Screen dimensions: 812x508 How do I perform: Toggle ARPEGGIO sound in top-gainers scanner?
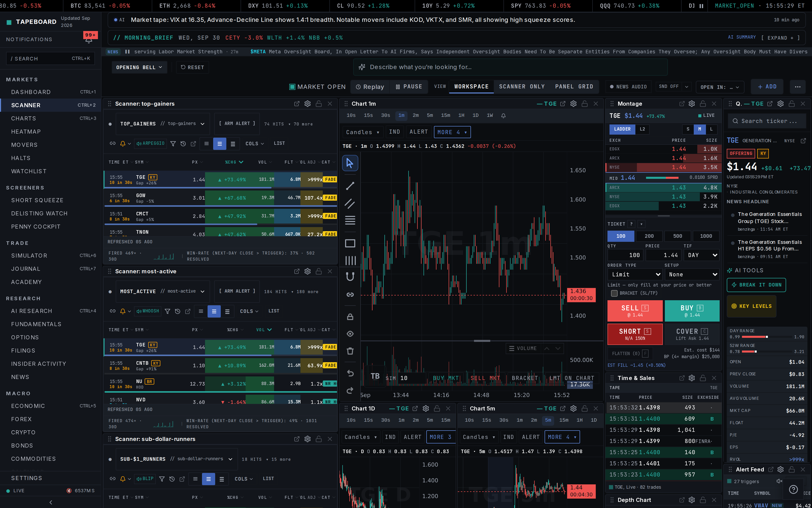click(x=150, y=144)
